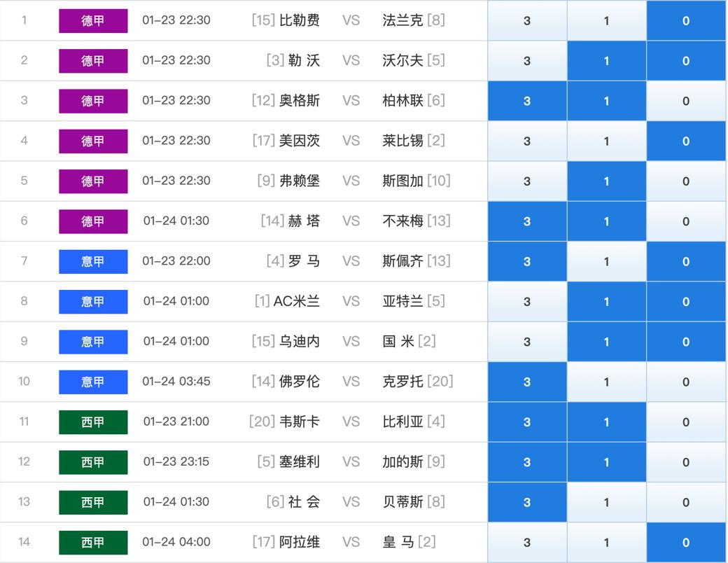Click the 德甲 league tag in row 4
This screenshot has width=728, height=563.
pyautogui.click(x=93, y=141)
